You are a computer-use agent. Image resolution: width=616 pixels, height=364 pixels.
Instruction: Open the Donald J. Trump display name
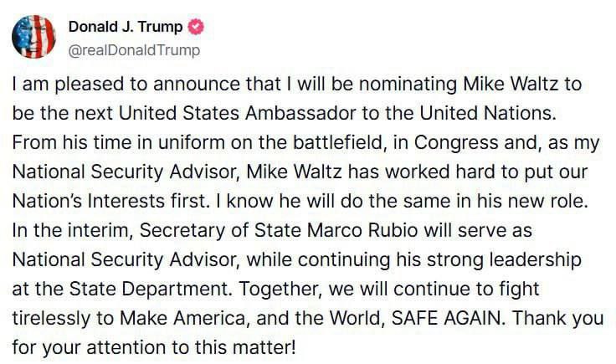pyautogui.click(x=126, y=27)
